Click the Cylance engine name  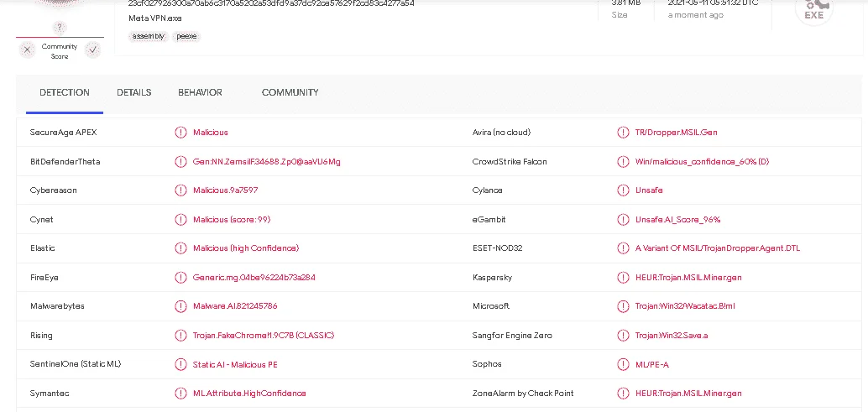point(488,190)
